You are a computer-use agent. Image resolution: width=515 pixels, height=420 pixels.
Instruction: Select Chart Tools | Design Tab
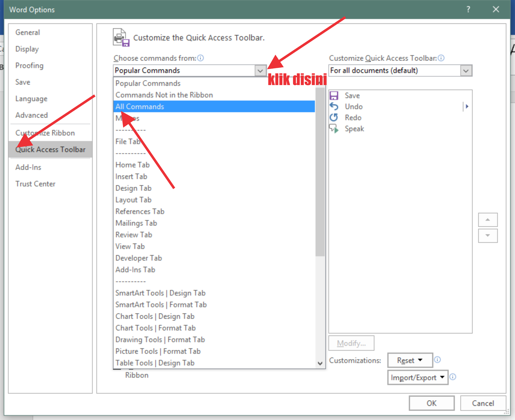214,316
